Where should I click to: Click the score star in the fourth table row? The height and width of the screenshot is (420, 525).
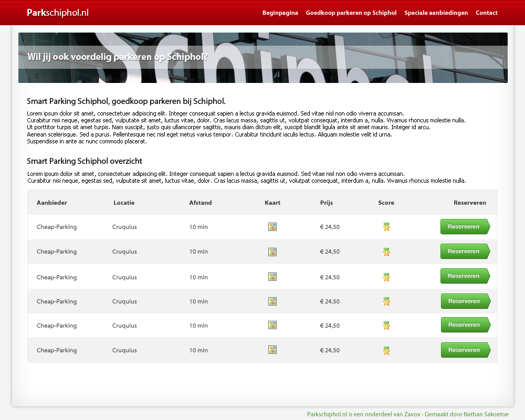tap(386, 301)
